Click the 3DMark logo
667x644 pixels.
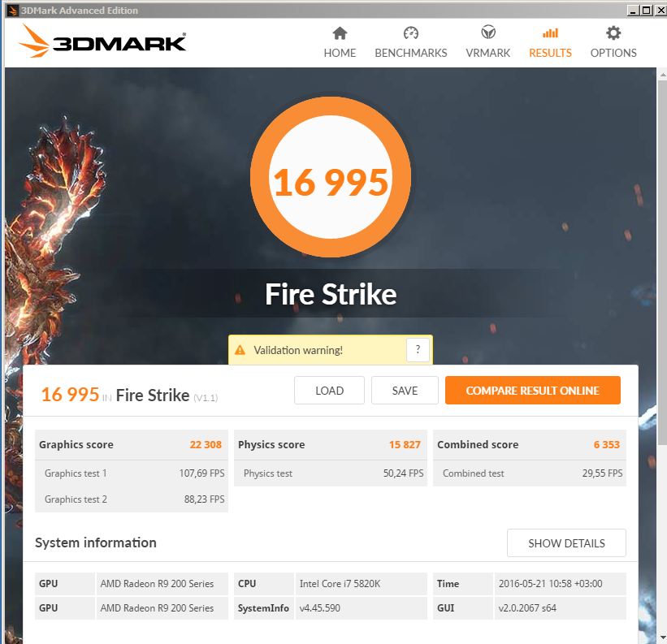tap(102, 41)
